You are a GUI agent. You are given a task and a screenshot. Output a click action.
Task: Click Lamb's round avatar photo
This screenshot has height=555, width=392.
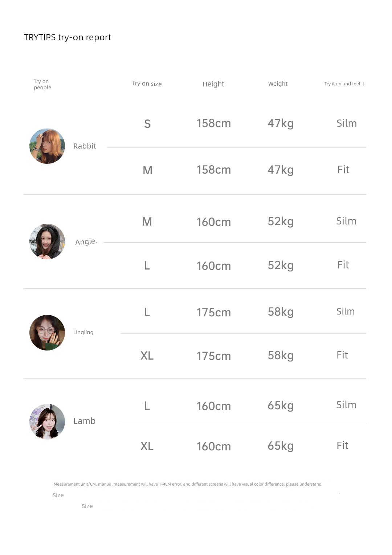[x=47, y=421]
